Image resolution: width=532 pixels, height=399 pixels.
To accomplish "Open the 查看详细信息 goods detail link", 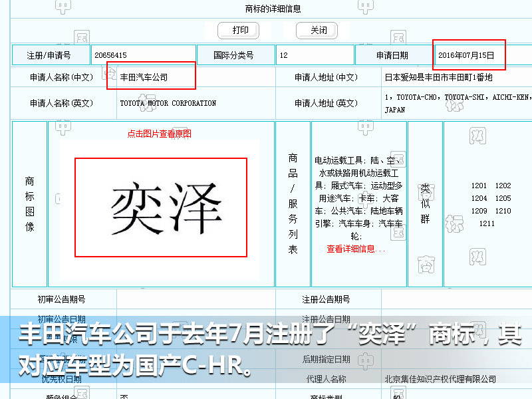I will [356, 249].
